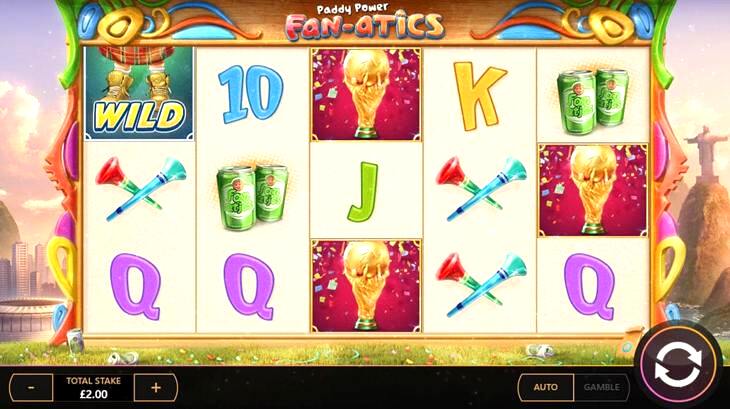The width and height of the screenshot is (730, 409).
Task: Increase total stake with the plus button
Action: (x=156, y=387)
